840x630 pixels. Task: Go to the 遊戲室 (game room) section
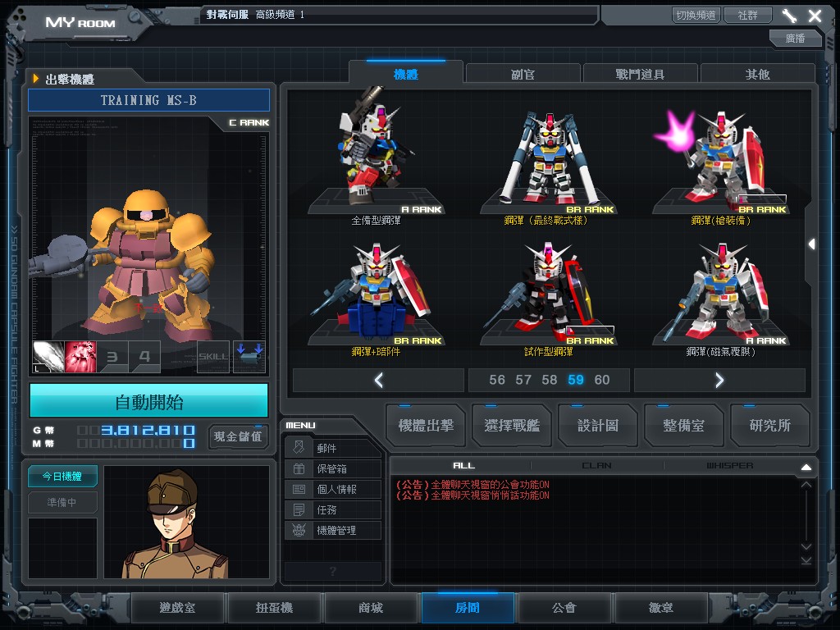click(x=177, y=608)
